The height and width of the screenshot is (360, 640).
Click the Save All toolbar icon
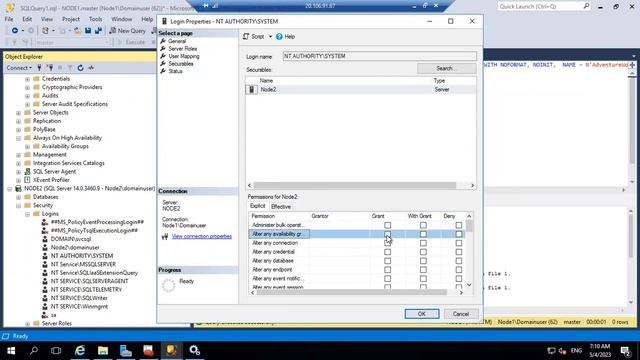point(98,31)
